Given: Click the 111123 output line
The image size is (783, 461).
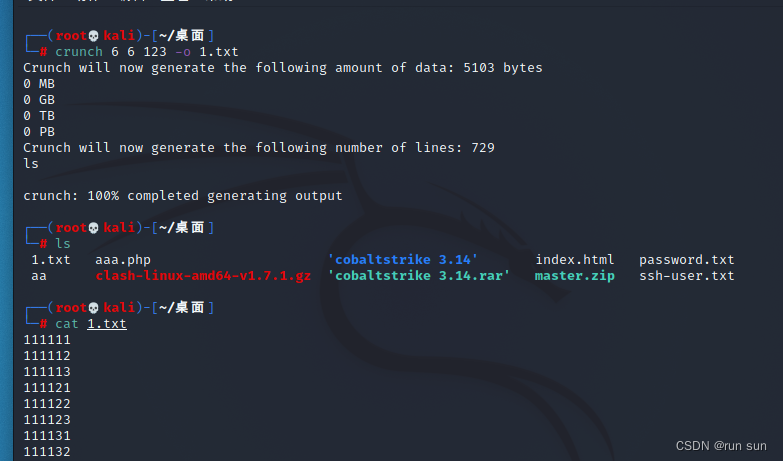Looking at the screenshot, I should [47, 420].
